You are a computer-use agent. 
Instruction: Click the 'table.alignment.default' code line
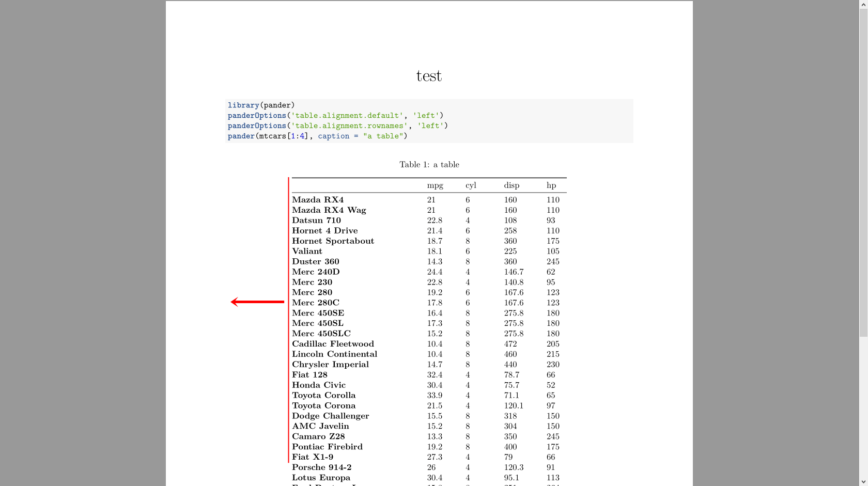335,115
